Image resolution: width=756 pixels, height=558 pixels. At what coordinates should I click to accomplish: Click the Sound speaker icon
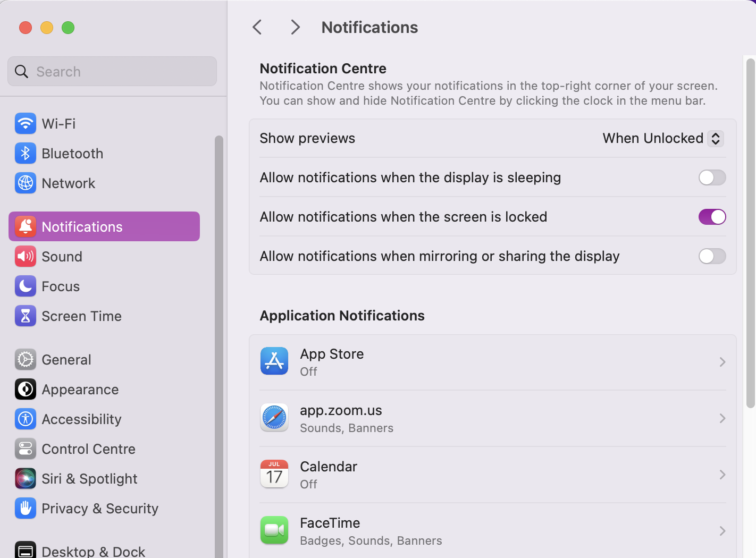(x=25, y=256)
